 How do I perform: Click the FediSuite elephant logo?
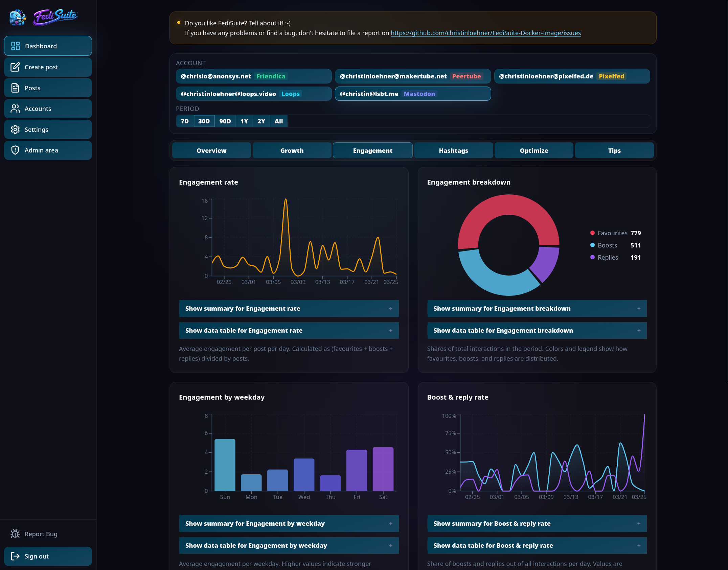(x=17, y=17)
